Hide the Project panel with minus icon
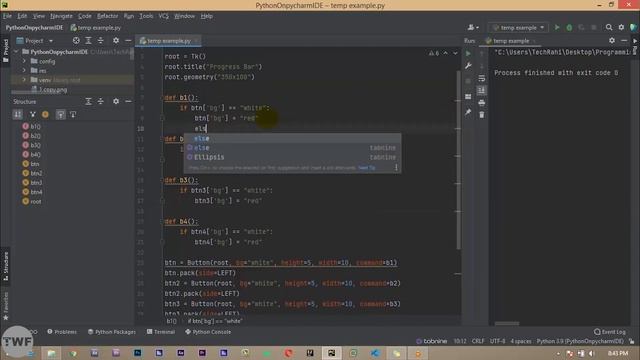Viewport: 640px width, 360px height. coord(128,40)
